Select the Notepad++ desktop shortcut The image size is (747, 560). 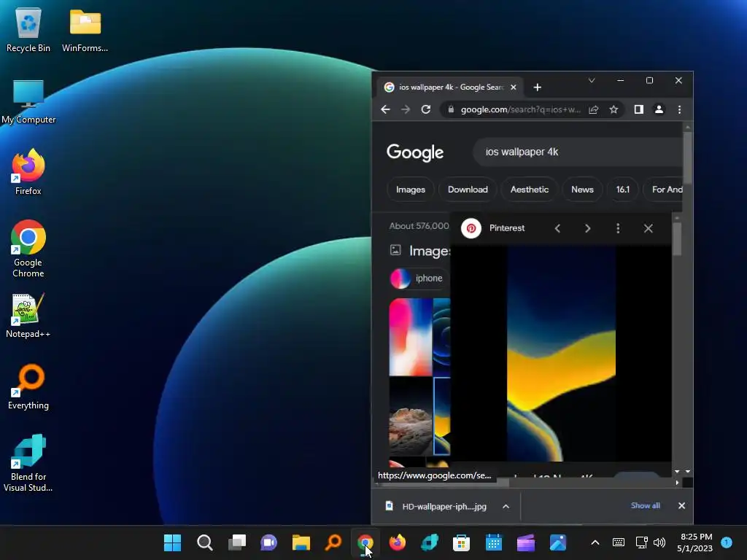[28, 316]
